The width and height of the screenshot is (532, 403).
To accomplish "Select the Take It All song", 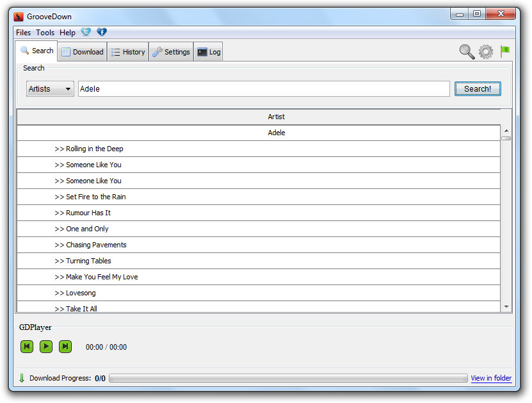I will click(259, 307).
